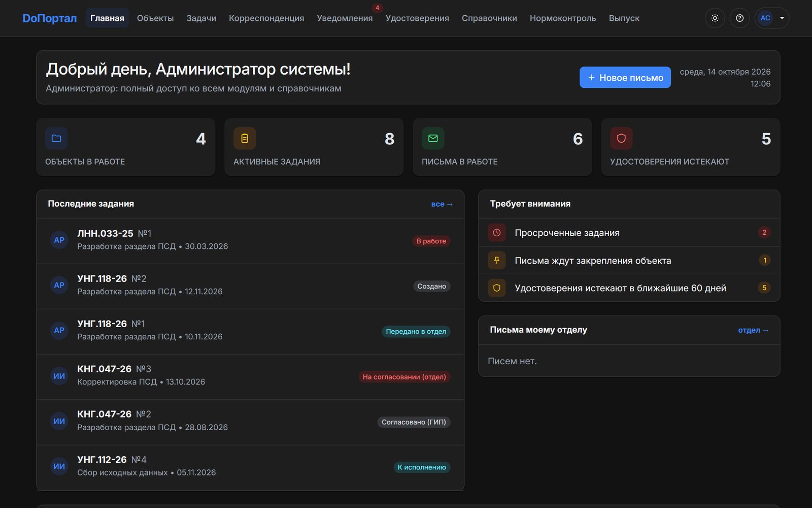This screenshot has height=508, width=812.
Task: Click the folder icon in Объекты в работе card
Action: pyautogui.click(x=56, y=138)
